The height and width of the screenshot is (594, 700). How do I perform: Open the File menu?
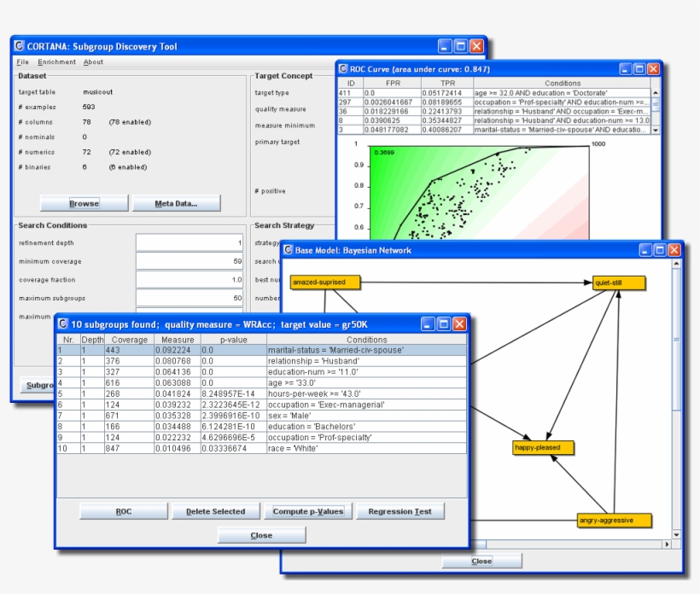[22, 62]
